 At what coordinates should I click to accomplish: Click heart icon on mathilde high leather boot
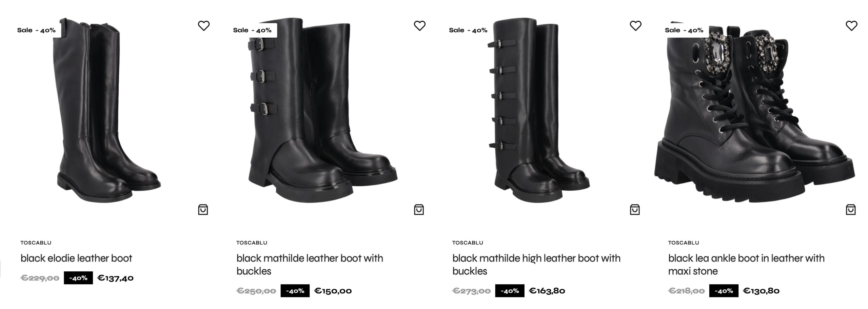pos(635,26)
